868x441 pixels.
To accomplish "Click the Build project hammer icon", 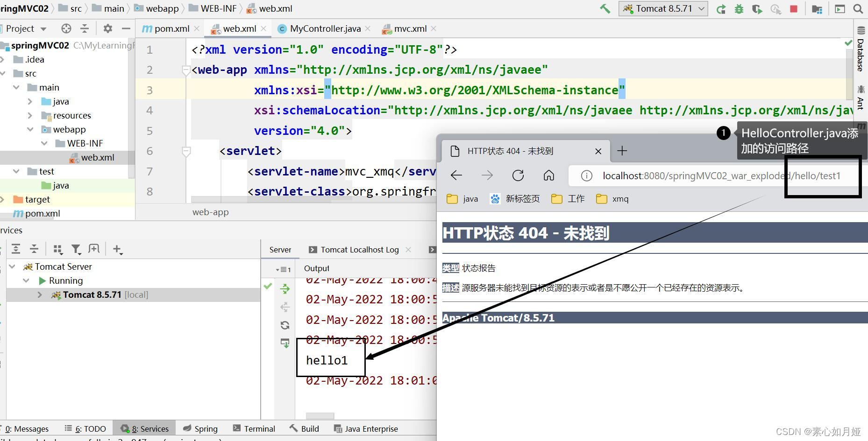I will coord(605,8).
